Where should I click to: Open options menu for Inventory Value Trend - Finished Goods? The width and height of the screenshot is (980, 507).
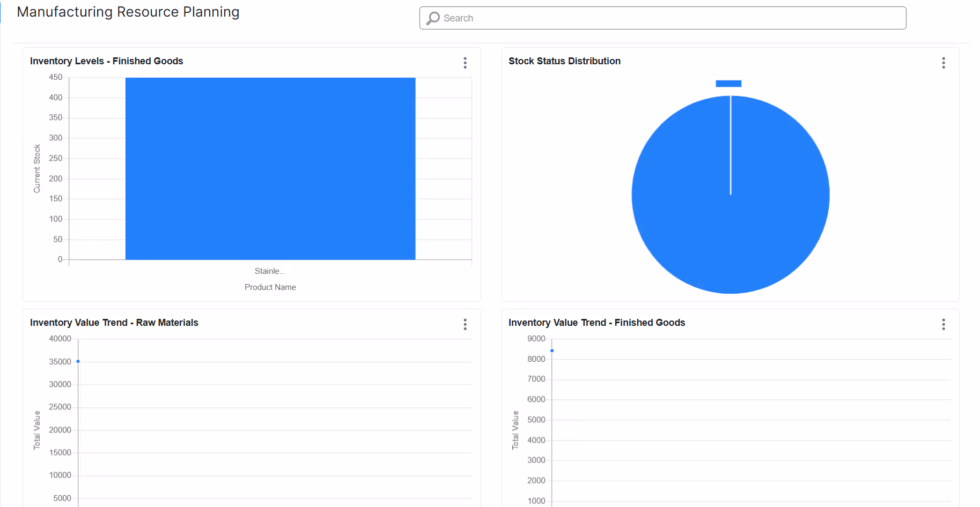pyautogui.click(x=944, y=324)
